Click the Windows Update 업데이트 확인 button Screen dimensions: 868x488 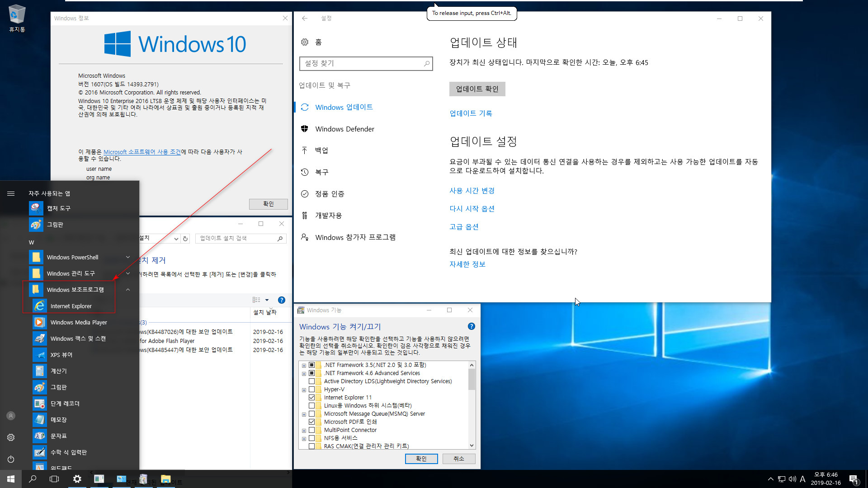[x=477, y=89]
